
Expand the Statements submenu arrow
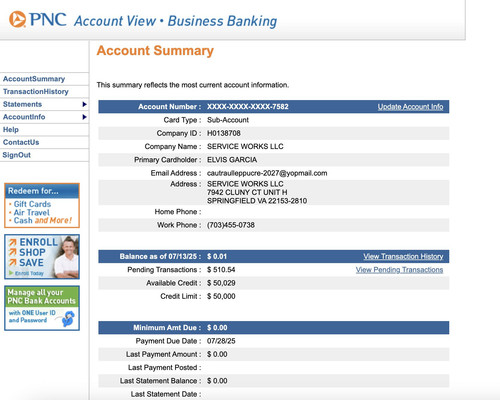click(84, 104)
